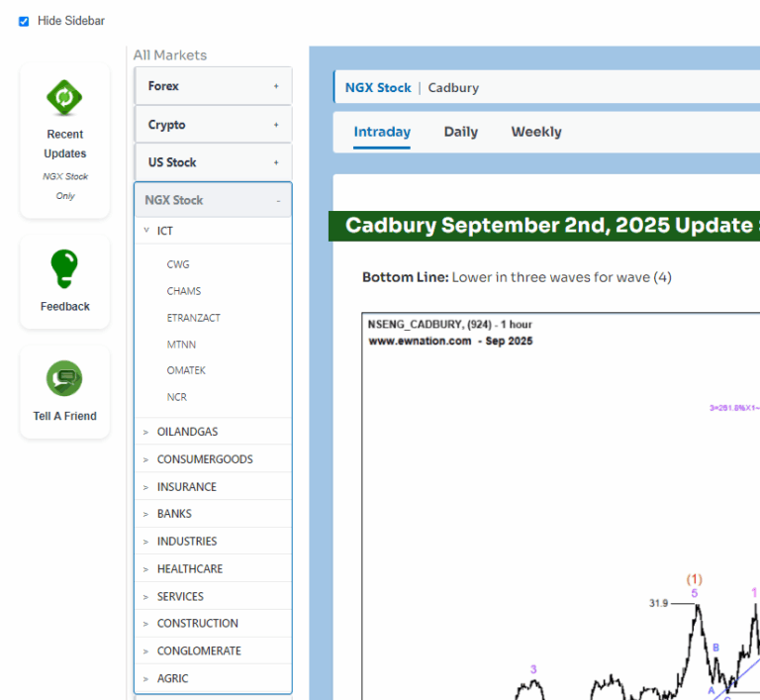Expand the Forex market section
This screenshot has width=760, height=700.
[x=213, y=86]
